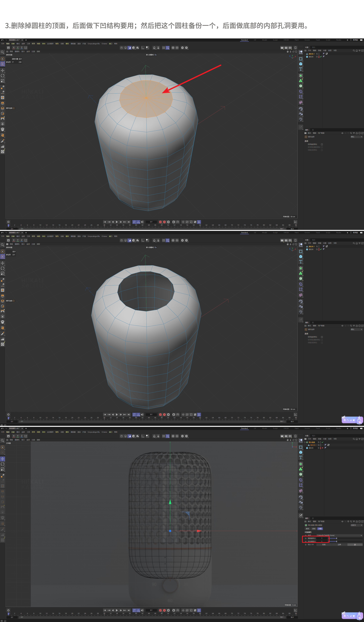This screenshot has width=364, height=622.
Task: Toggle the green checkmark beside 细分曲面
Action: coord(323,442)
